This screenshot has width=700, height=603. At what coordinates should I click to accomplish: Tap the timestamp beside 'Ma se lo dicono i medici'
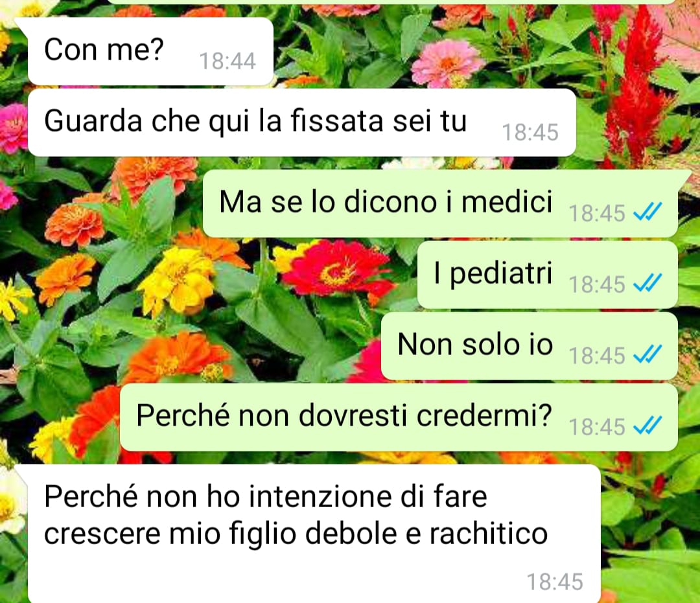point(596,212)
